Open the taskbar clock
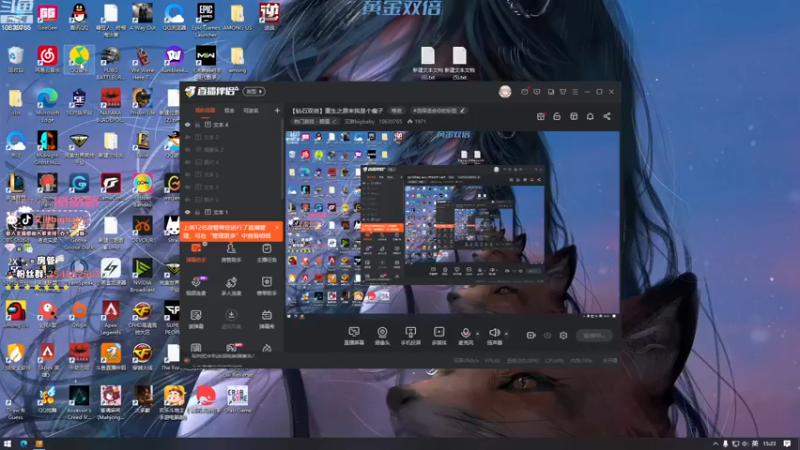This screenshot has height=450, width=800. click(x=769, y=444)
